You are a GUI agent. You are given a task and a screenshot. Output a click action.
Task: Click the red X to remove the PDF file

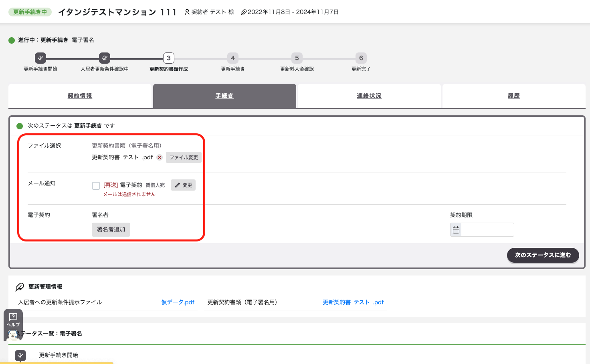pos(160,157)
